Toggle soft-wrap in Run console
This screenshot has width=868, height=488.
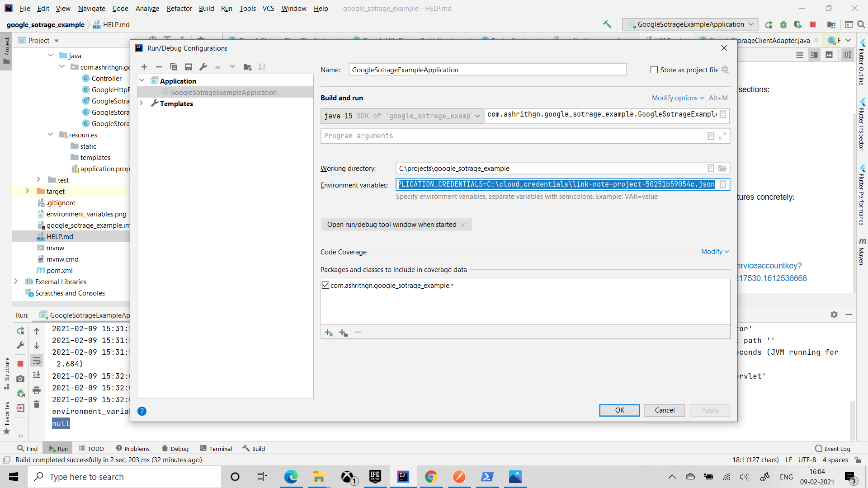(37, 361)
